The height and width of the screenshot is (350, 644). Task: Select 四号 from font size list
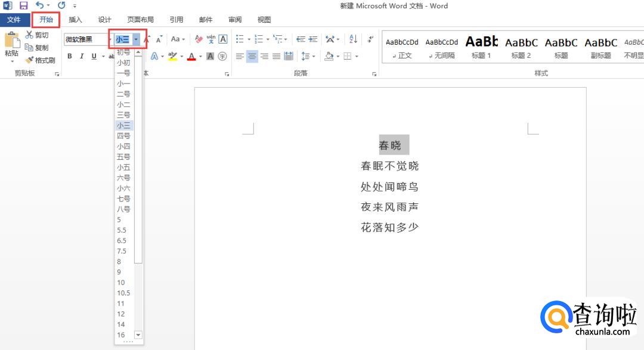[x=123, y=136]
